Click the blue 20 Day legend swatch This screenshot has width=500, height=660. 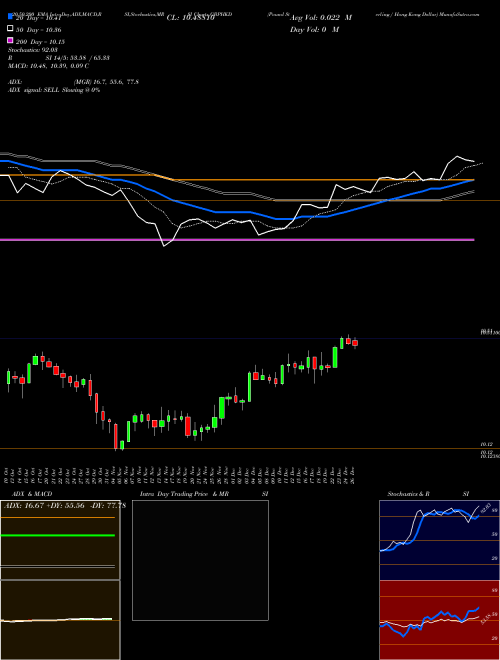click(x=10, y=18)
